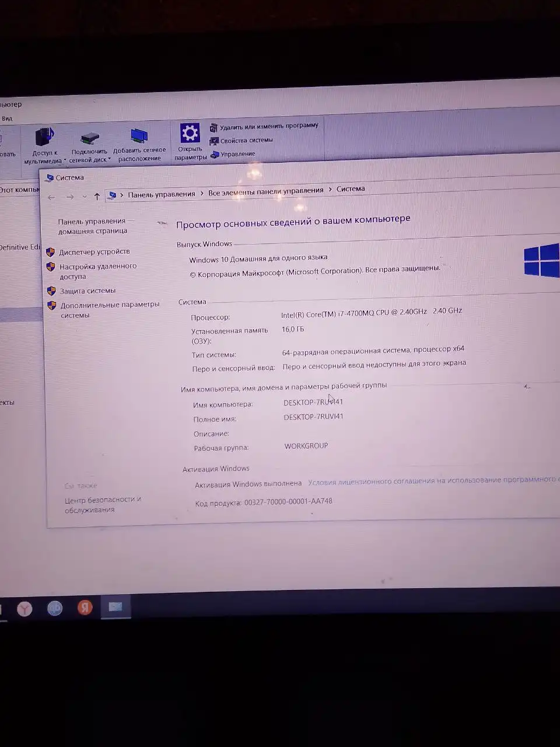This screenshot has width=560, height=747.
Task: Open the Вид ribbon tab
Action: point(7,118)
